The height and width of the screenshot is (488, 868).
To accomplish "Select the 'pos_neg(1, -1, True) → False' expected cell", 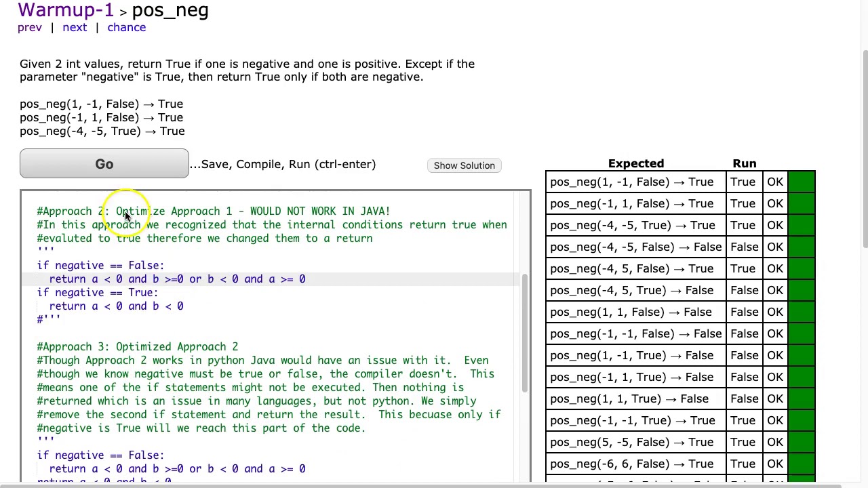I will [x=635, y=355].
